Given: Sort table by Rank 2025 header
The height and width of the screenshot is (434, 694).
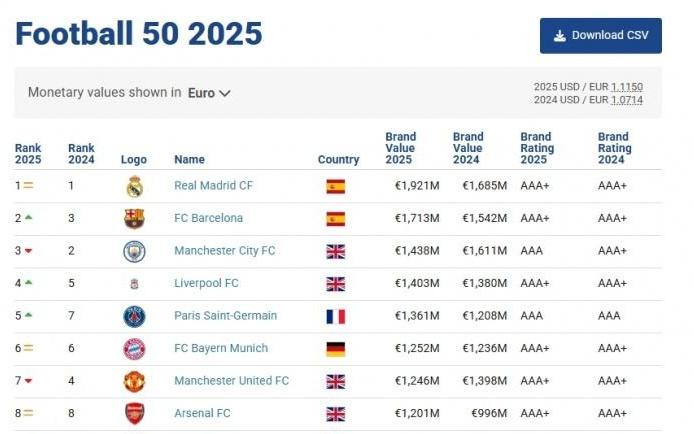Looking at the screenshot, I should (28, 154).
